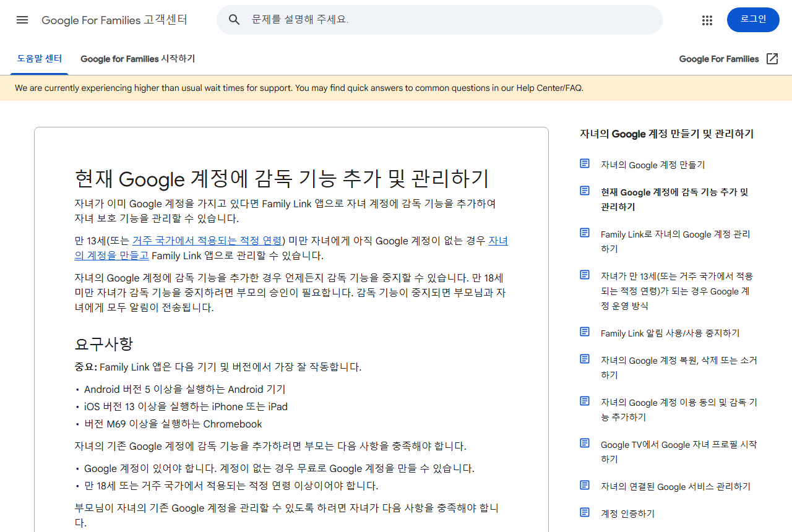
Task: Open sidebar link 자녀가 만 13세가 되는 경우
Action: pyautogui.click(x=677, y=291)
